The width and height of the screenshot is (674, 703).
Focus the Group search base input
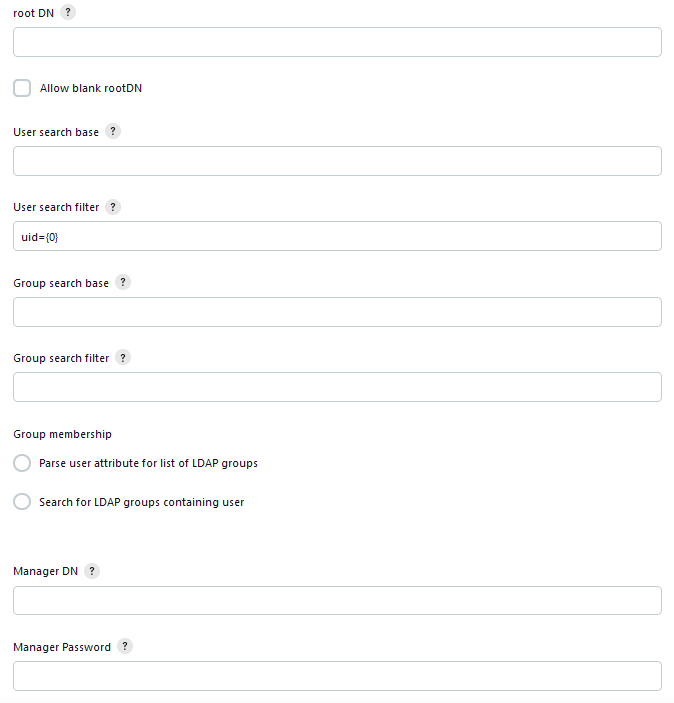point(337,312)
